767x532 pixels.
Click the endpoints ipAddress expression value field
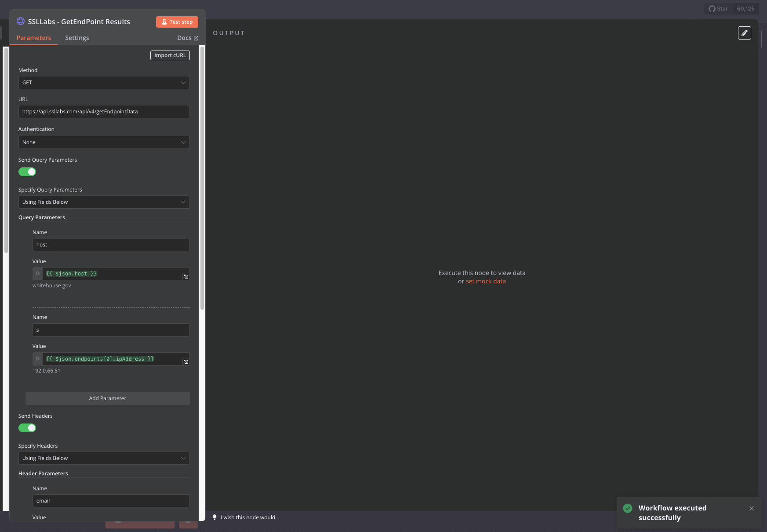click(x=112, y=359)
